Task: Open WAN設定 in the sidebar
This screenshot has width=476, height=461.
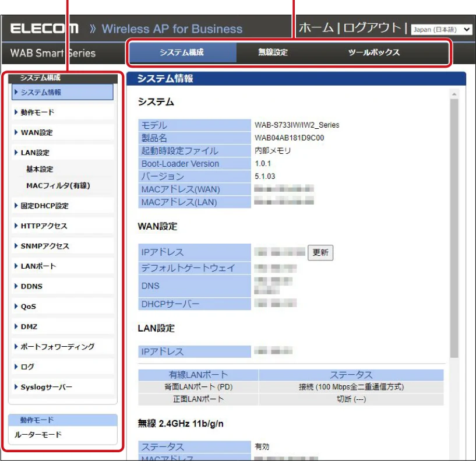Action: [x=62, y=132]
